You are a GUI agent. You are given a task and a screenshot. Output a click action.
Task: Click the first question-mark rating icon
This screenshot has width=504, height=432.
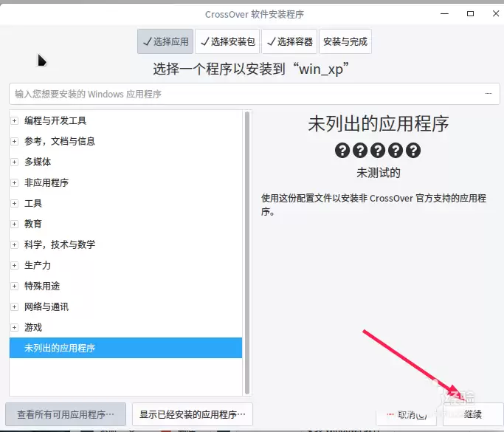point(342,150)
